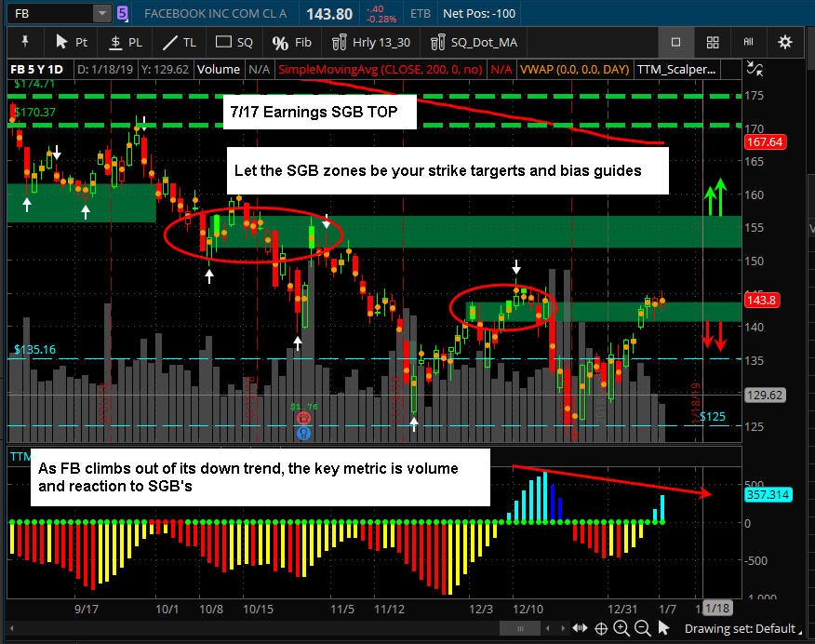This screenshot has width=815, height=644.
Task: Click the FB symbol input field
Action: coord(51,13)
